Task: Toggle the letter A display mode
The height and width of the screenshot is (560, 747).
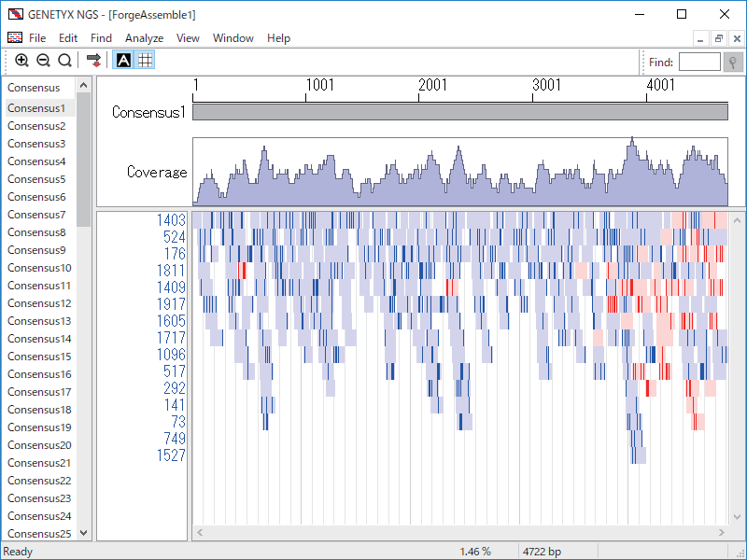Action: pyautogui.click(x=123, y=61)
